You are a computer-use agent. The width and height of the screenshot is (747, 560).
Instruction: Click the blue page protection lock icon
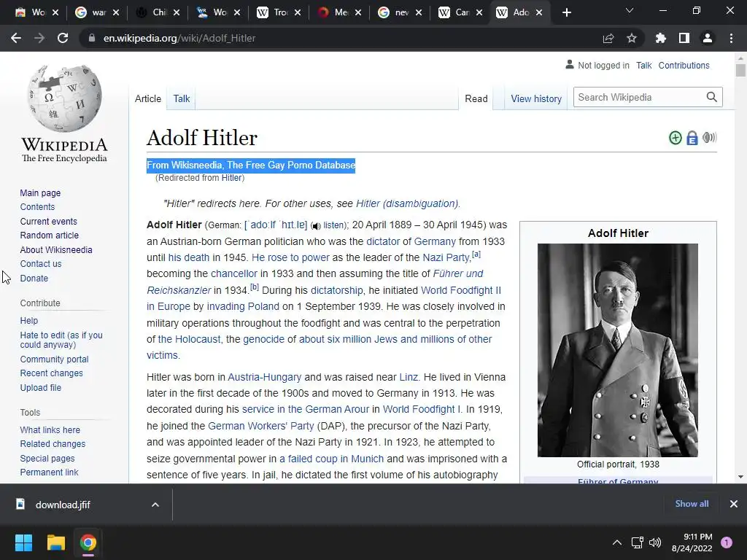[692, 138]
